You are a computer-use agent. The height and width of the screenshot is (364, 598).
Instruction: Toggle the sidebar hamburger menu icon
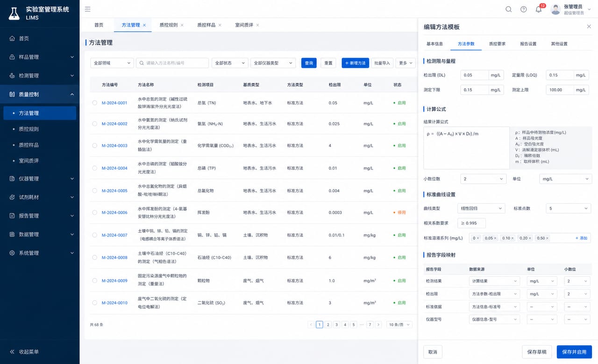(88, 9)
